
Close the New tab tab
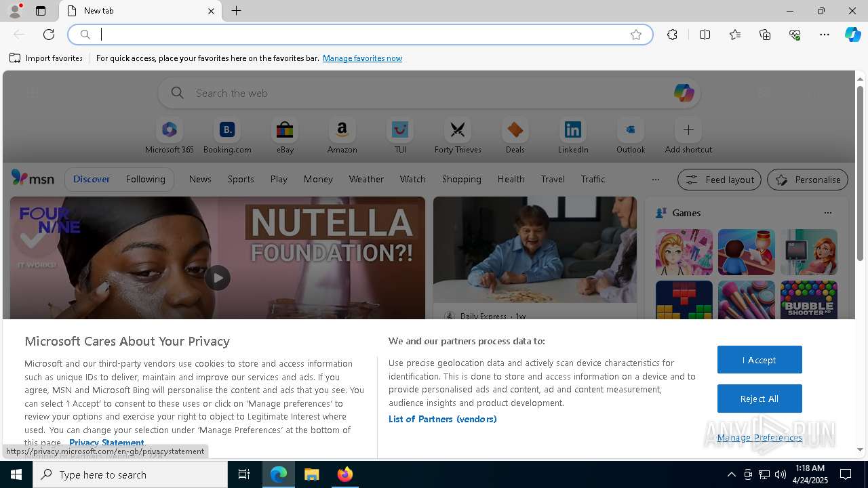coord(211,11)
